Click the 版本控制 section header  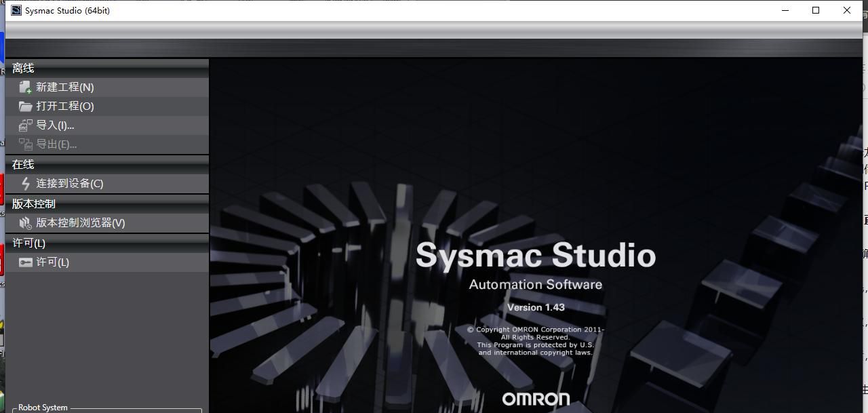point(107,203)
